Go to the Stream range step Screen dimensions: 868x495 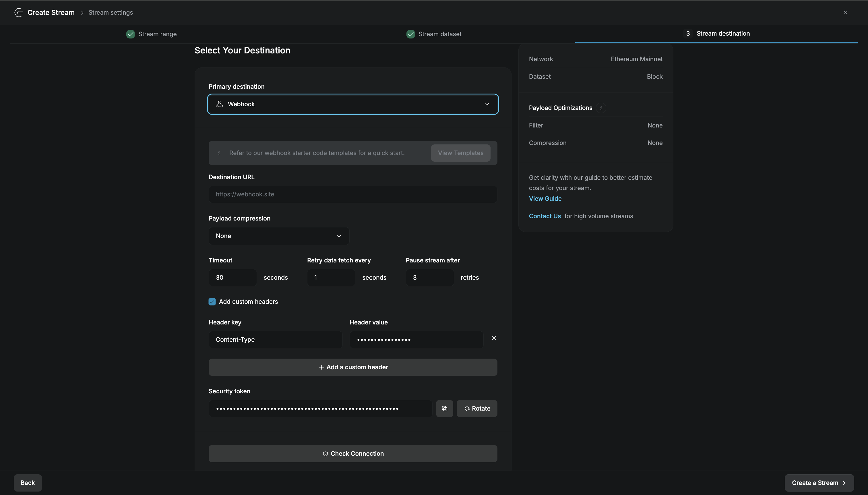(x=152, y=34)
